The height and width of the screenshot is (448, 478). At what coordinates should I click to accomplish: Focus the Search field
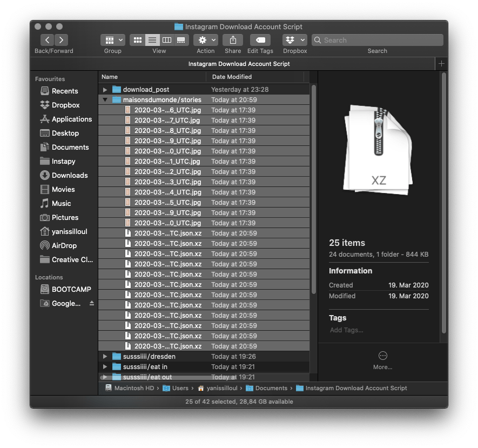tap(378, 40)
